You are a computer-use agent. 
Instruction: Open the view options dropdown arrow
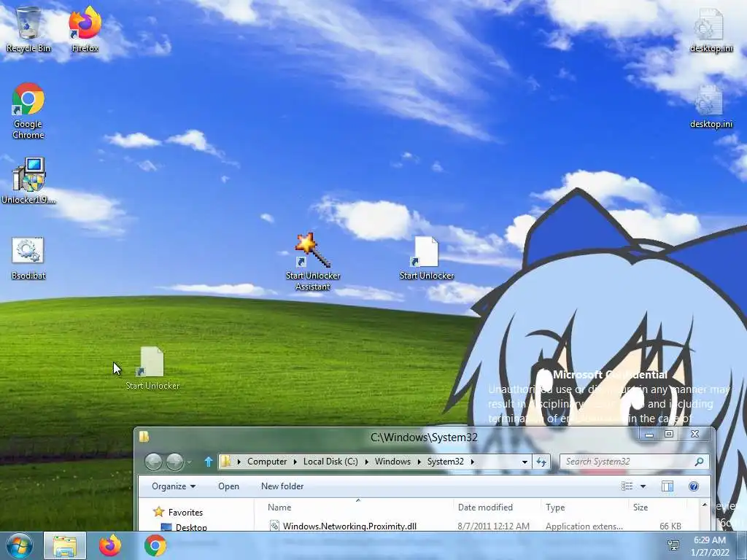643,486
